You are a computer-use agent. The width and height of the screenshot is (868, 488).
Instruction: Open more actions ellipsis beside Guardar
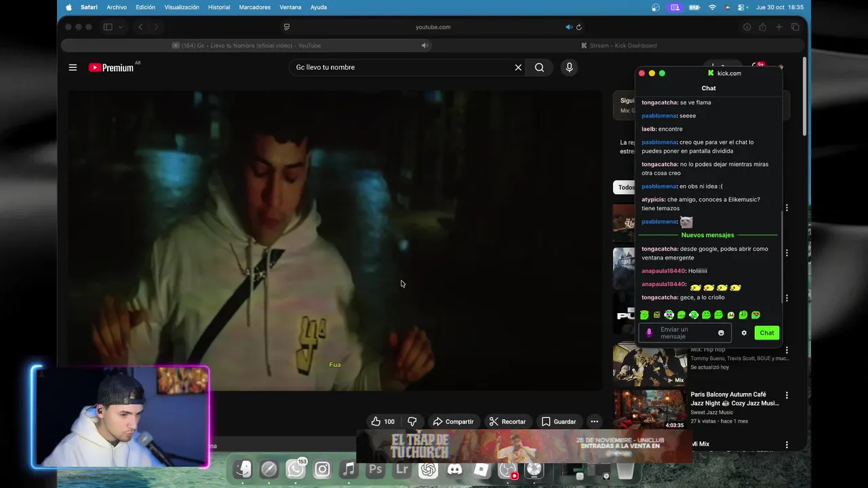594,422
